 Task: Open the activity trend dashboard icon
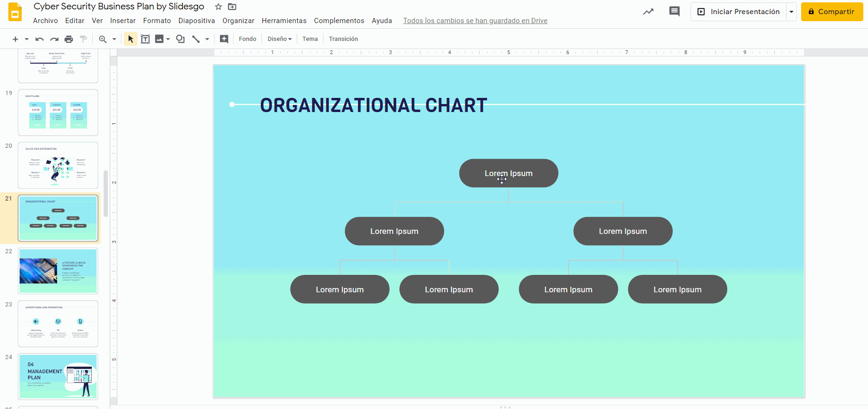[x=649, y=12]
